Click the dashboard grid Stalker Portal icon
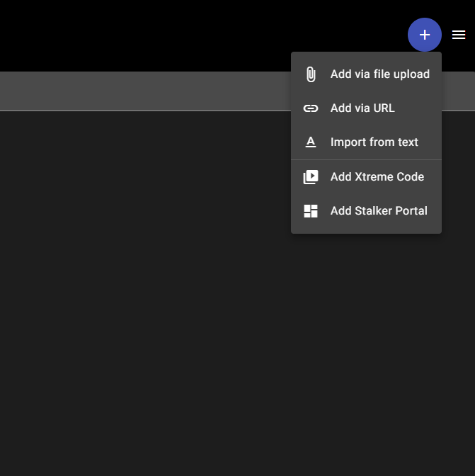 pos(311,211)
